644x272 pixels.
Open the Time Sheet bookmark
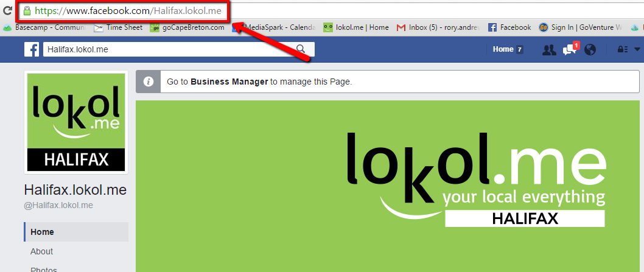coord(118,27)
